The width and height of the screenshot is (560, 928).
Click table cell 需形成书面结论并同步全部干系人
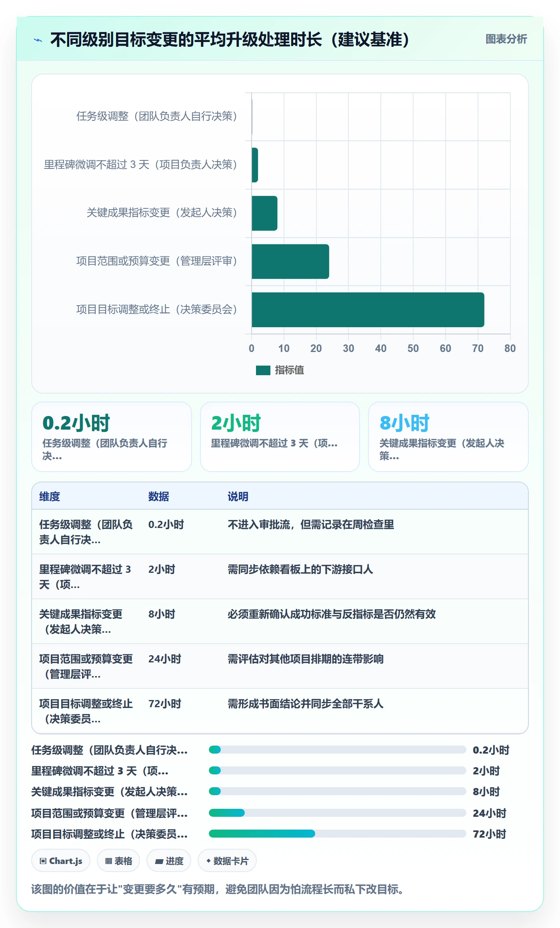[x=306, y=704]
